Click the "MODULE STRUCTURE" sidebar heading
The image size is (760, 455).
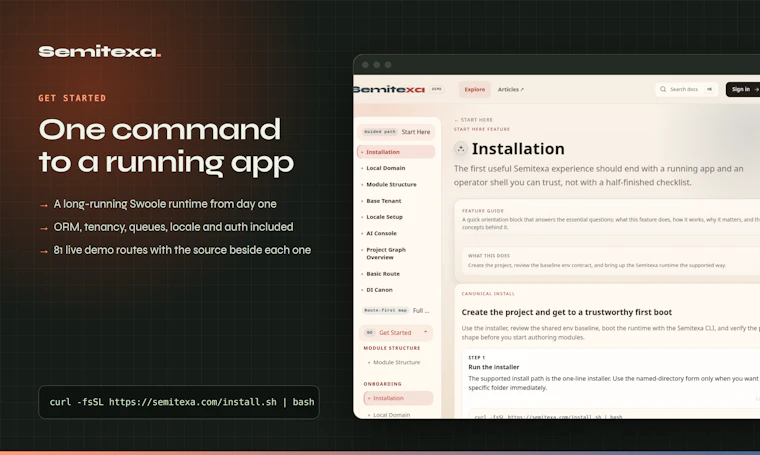click(x=392, y=348)
